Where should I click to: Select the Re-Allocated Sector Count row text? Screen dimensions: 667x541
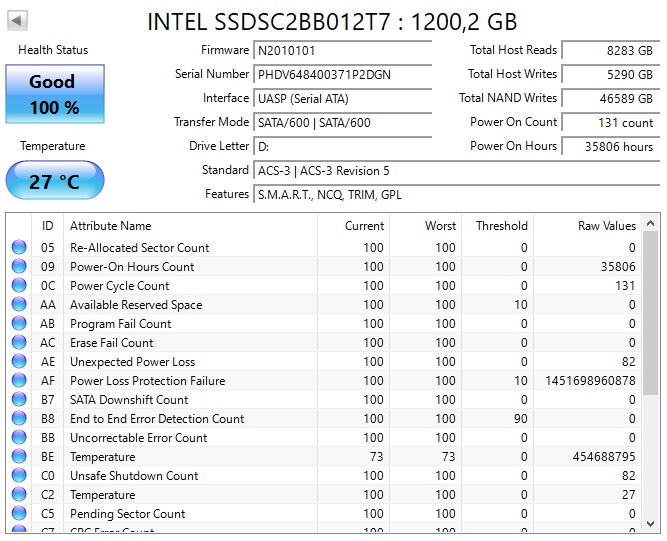point(140,248)
